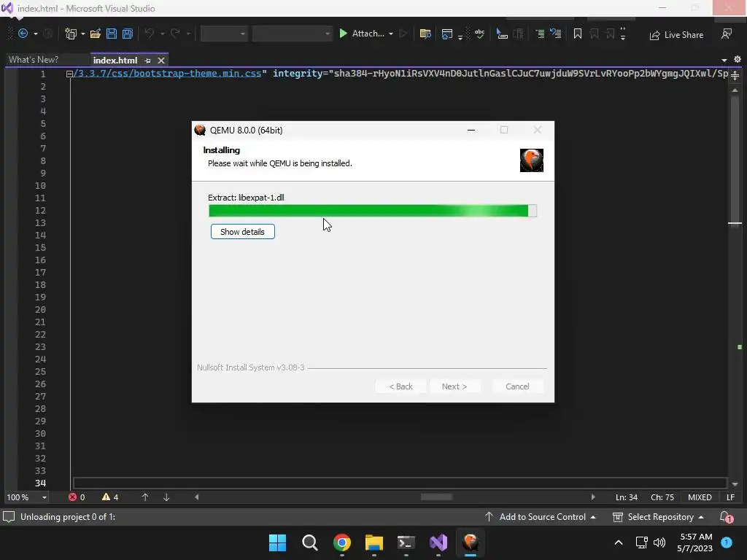The height and width of the screenshot is (560, 747).
Task: Click Show details in QEMU installer
Action: (x=242, y=232)
